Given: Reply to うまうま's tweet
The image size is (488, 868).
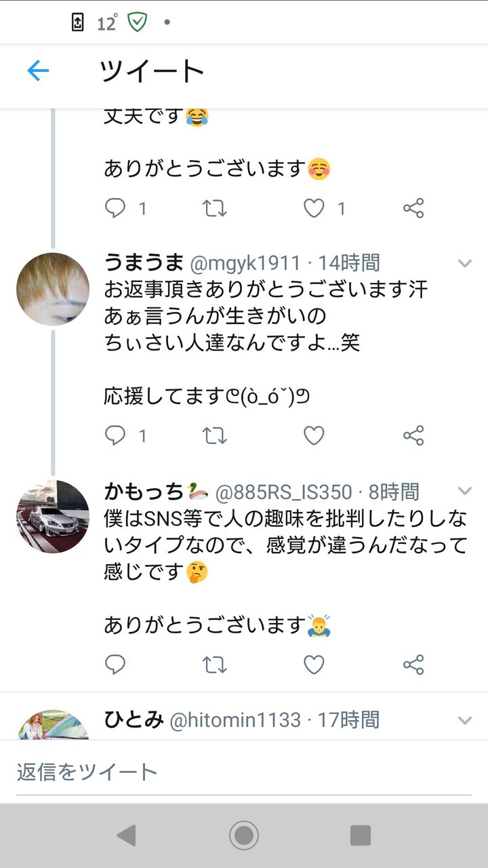Looking at the screenshot, I should (115, 435).
